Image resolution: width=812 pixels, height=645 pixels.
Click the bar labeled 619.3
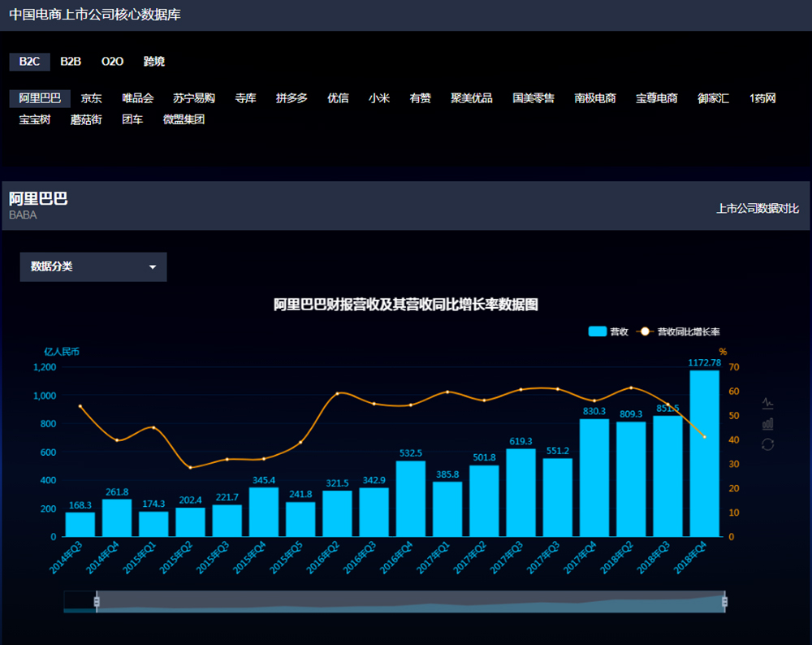[521, 493]
